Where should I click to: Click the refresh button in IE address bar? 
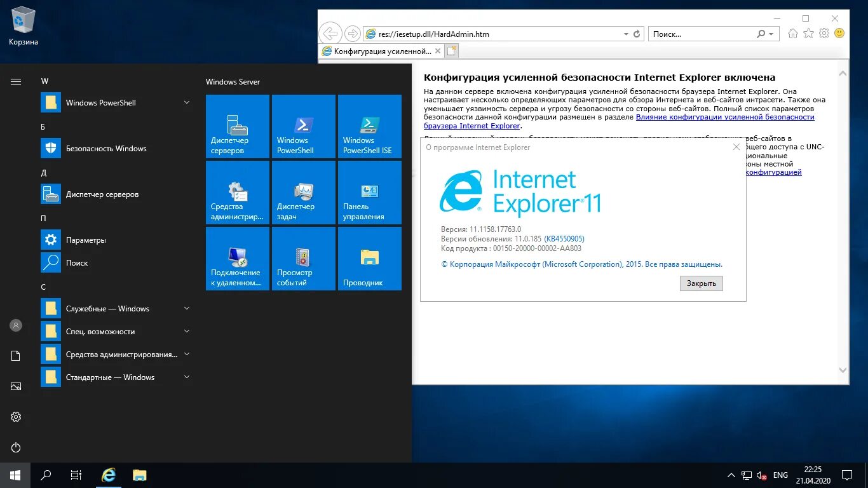637,34
